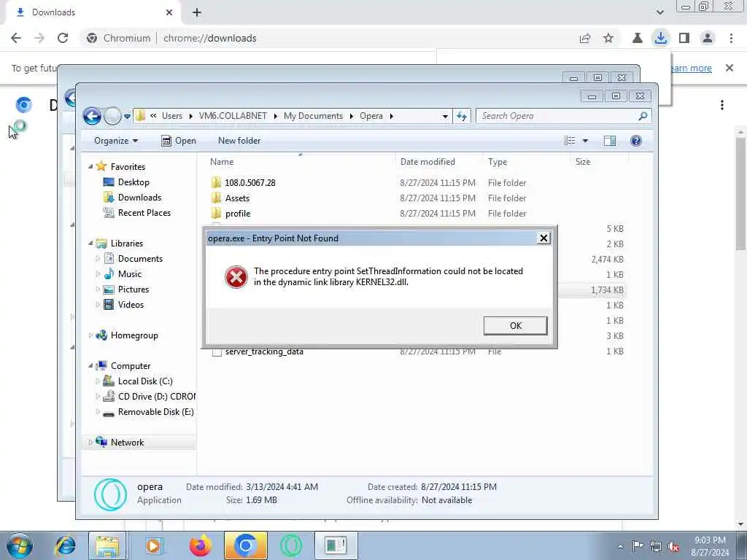Select the 108.0.5067.28 folder
Screen dimensions: 747x560
(x=250, y=182)
